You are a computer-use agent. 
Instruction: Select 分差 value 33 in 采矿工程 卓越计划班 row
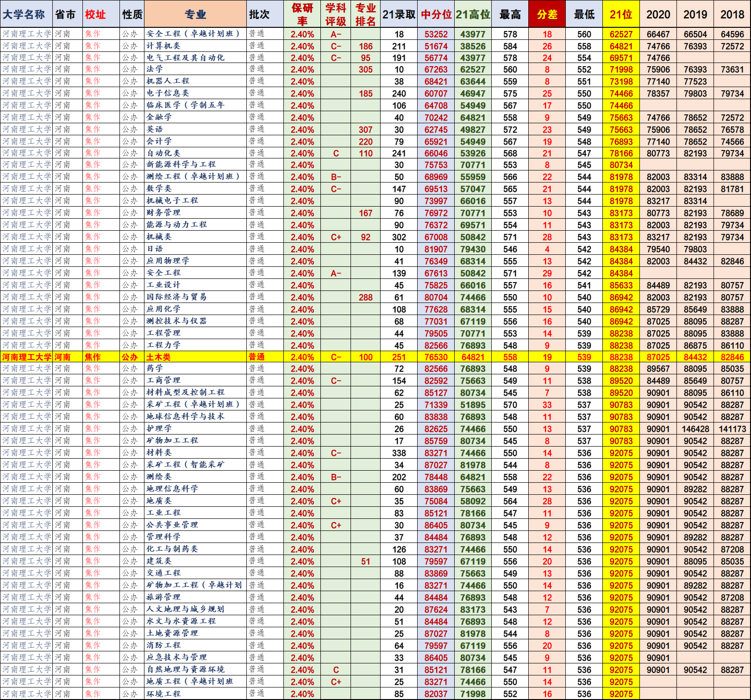coord(547,405)
